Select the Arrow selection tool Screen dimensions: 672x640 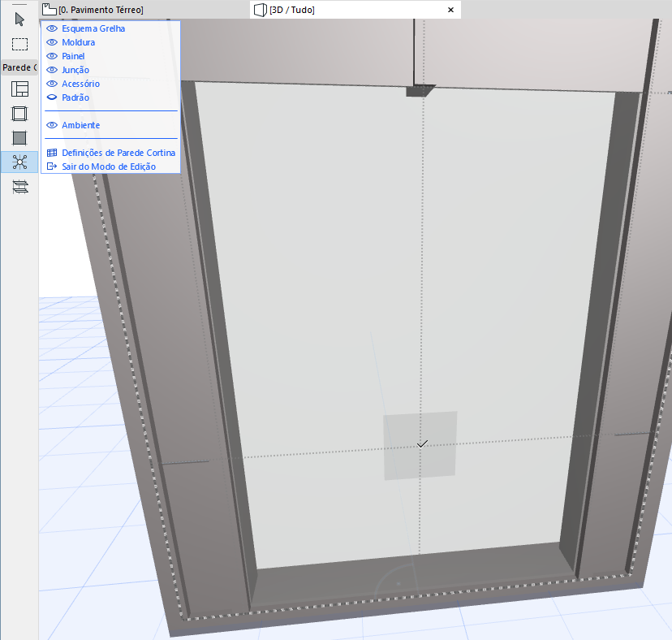[19, 19]
